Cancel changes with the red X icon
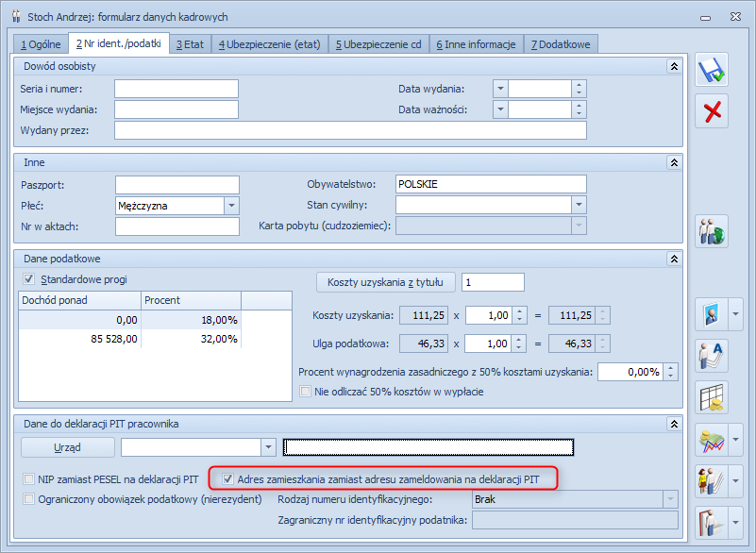Screen dimensions: 756x553 pyautogui.click(x=714, y=111)
